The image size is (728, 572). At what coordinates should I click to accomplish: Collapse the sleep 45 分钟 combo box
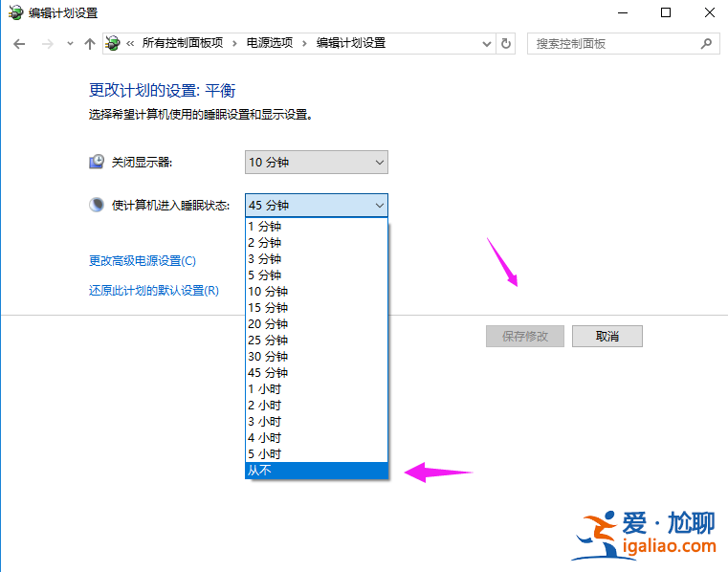(317, 205)
